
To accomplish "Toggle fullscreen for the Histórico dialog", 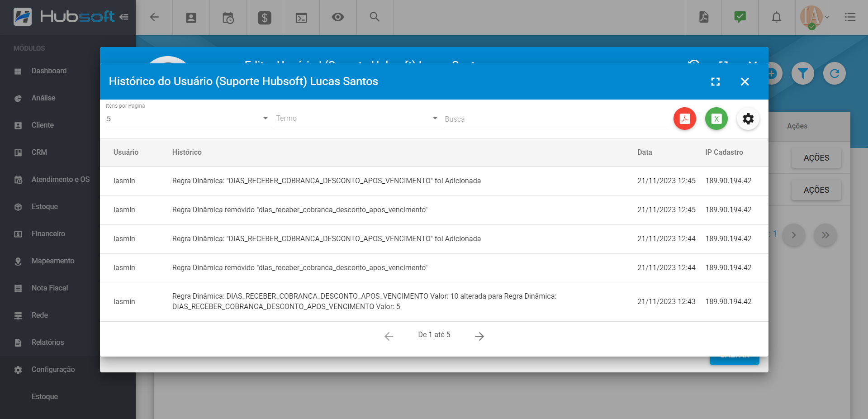I will (x=716, y=81).
